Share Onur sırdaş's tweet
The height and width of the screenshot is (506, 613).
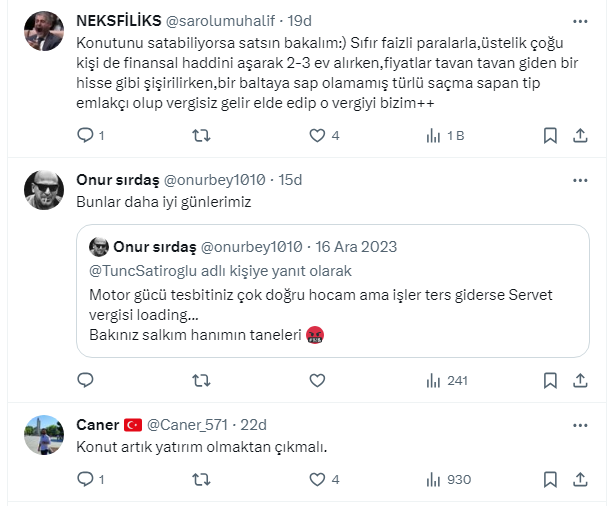580,380
